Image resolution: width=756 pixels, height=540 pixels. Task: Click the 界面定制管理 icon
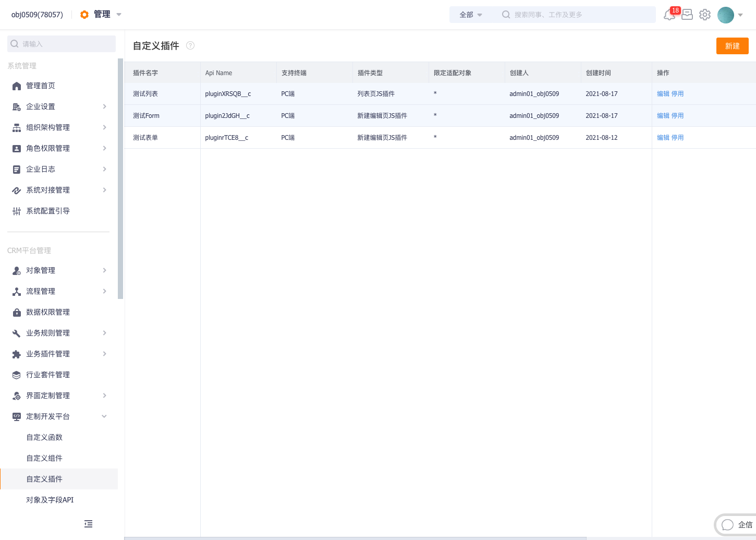pos(17,395)
